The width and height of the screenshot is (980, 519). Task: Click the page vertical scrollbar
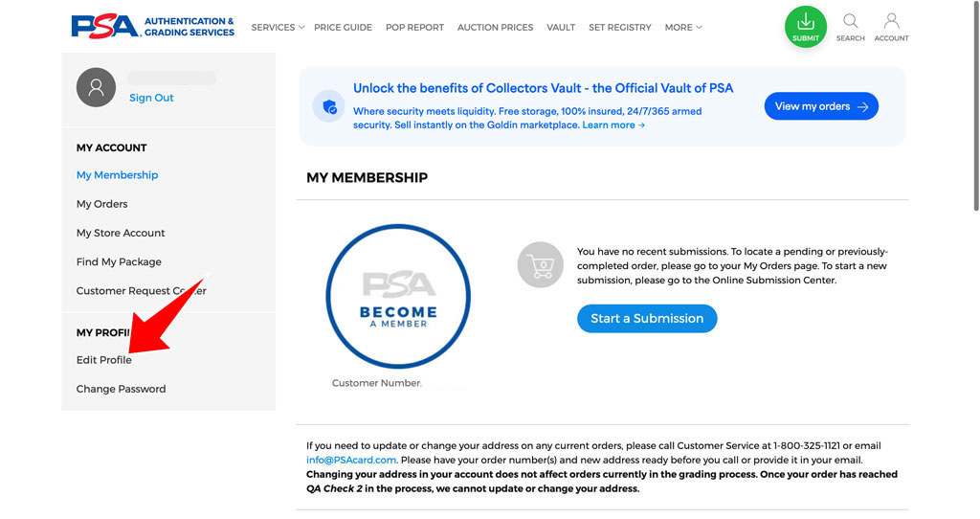point(975,106)
